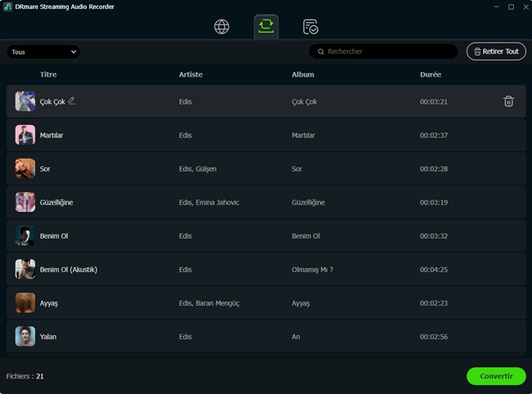
Task: Select the Yalan cover thumbnail
Action: click(25, 336)
